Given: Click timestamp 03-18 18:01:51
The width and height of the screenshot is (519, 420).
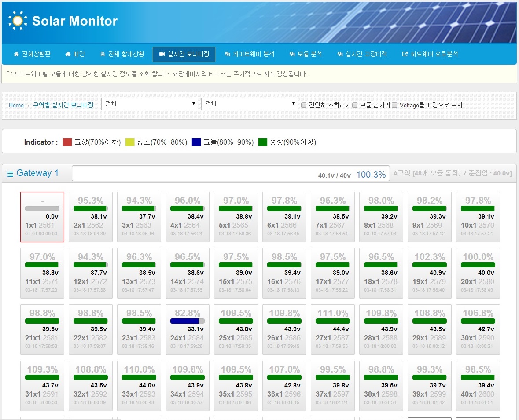Looking at the screenshot, I should point(477,402).
